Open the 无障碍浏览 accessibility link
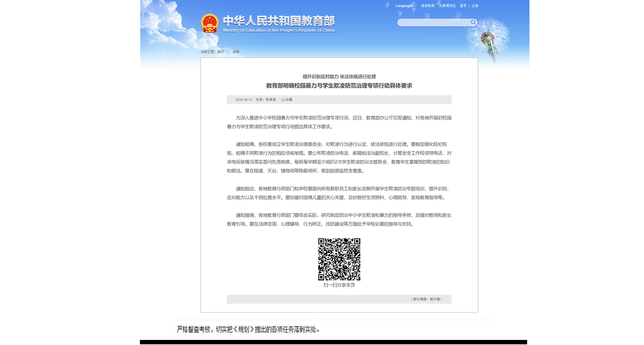This screenshot has height=345, width=644. pos(447,6)
